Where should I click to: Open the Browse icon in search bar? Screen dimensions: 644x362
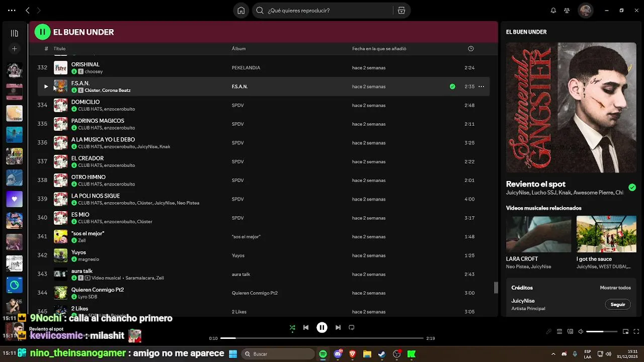point(401,10)
